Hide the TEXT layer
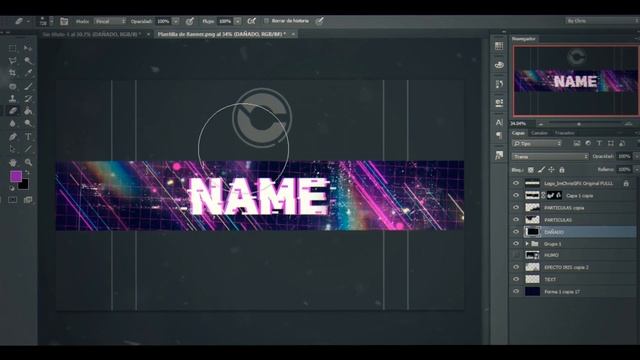This screenshot has width=640, height=360. point(516,280)
